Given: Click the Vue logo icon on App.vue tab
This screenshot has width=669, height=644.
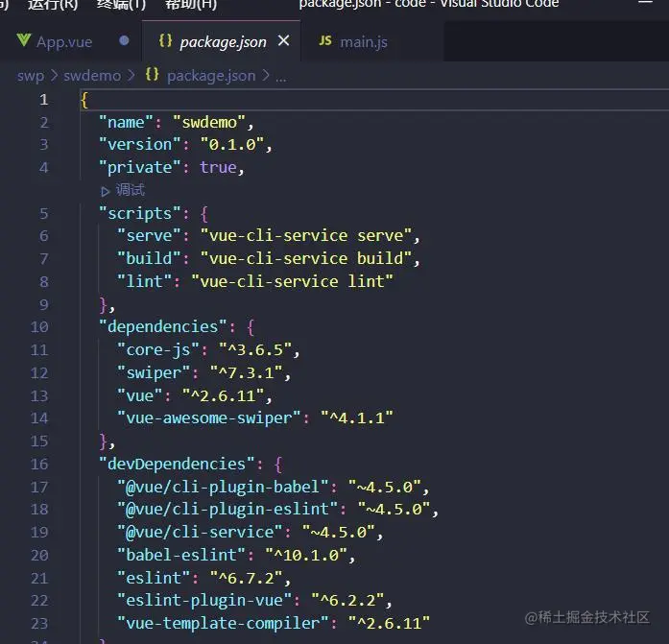Looking at the screenshot, I should 23,40.
